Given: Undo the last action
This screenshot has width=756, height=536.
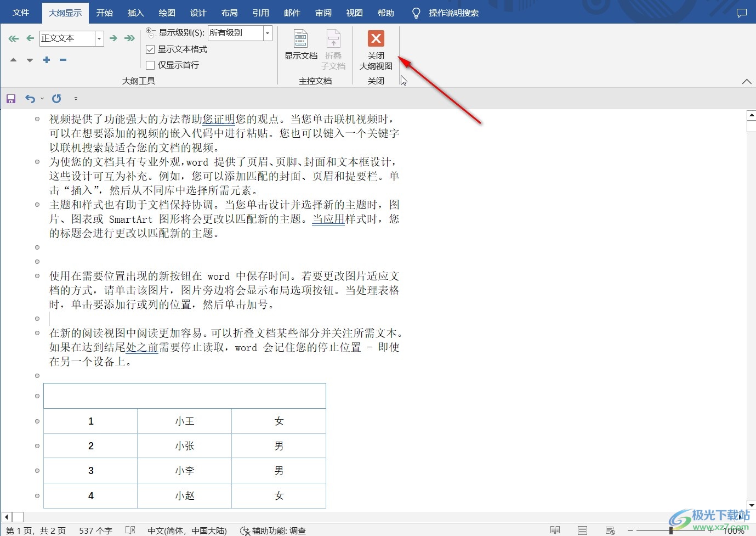Looking at the screenshot, I should point(30,99).
